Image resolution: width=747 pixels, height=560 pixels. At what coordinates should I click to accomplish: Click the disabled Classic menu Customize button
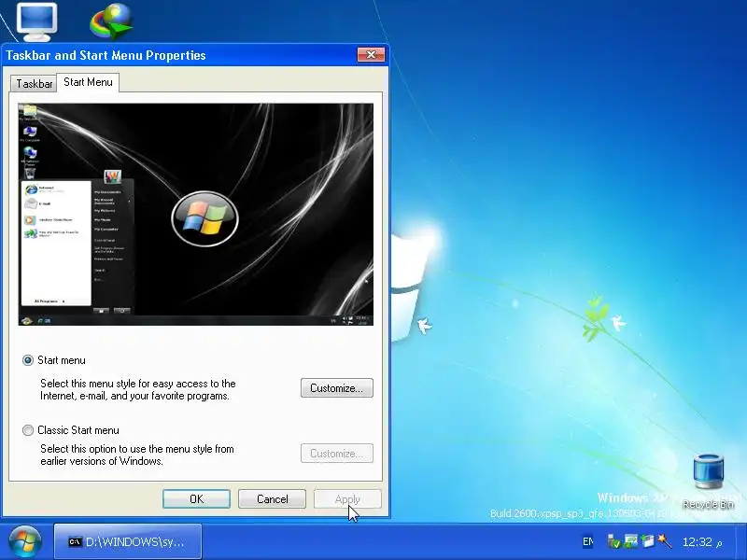(337, 454)
